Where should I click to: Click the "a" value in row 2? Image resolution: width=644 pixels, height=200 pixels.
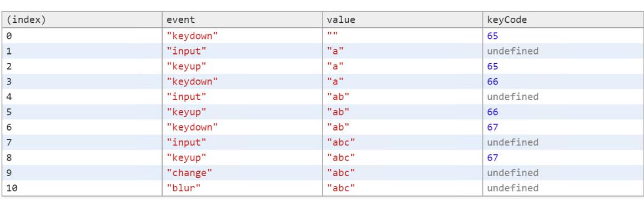click(x=335, y=66)
